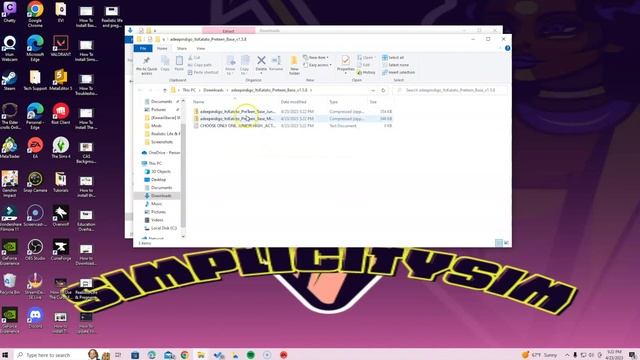Open the New item dropdown
The height and width of the screenshot is (360, 640).
[x=316, y=58]
